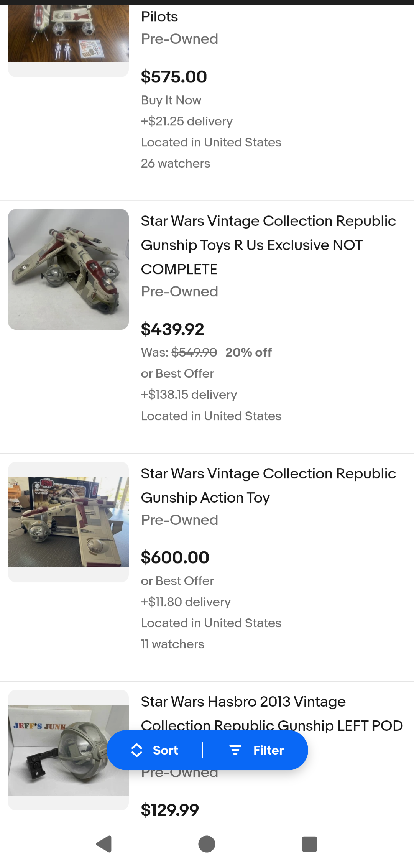Viewport: 414px width, 868px height.
Task: View the Jeff's Junk left pod photo
Action: pyautogui.click(x=68, y=750)
